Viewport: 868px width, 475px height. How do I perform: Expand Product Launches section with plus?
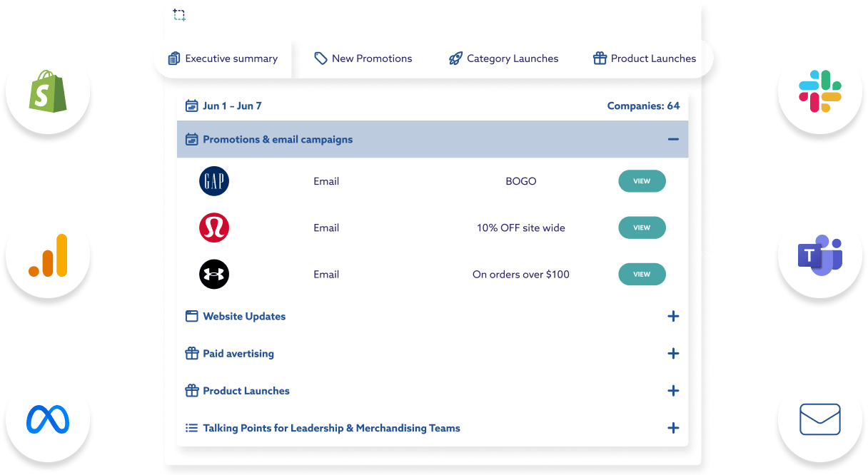[673, 390]
